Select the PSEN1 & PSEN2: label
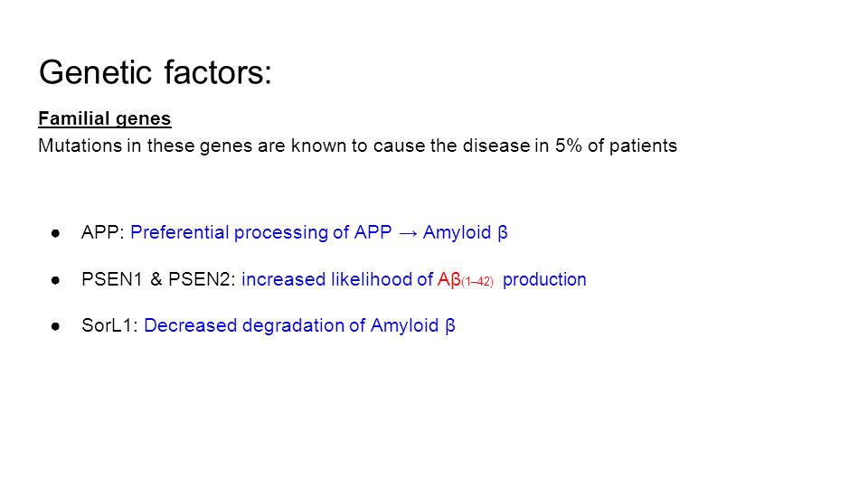The width and height of the screenshot is (868, 488). [159, 279]
